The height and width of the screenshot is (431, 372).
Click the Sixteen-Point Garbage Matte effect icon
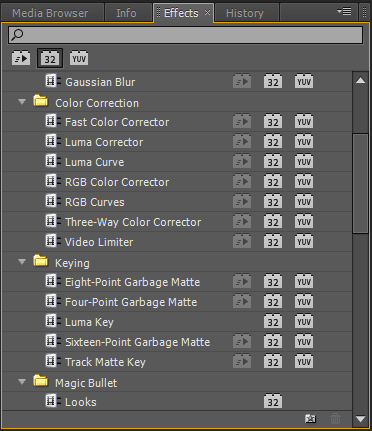pos(53,341)
